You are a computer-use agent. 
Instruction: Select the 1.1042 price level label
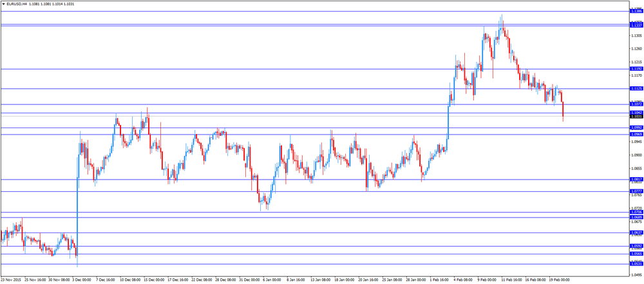pyautogui.click(x=636, y=113)
